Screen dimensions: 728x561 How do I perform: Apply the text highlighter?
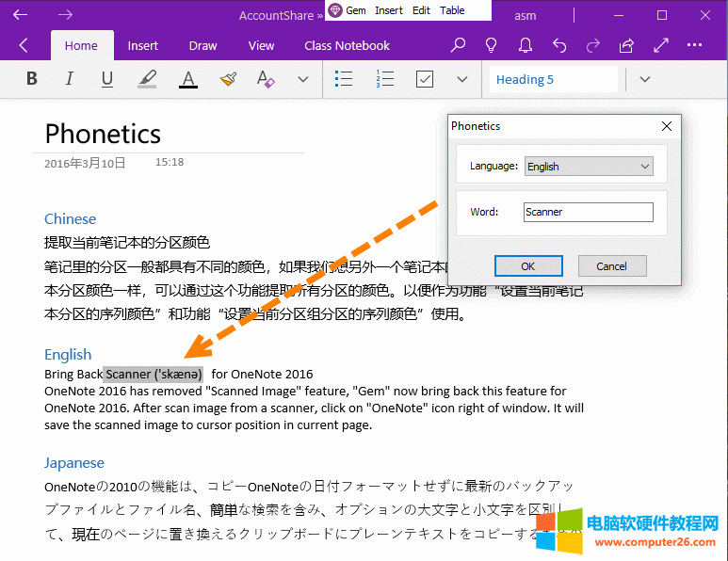tap(147, 79)
